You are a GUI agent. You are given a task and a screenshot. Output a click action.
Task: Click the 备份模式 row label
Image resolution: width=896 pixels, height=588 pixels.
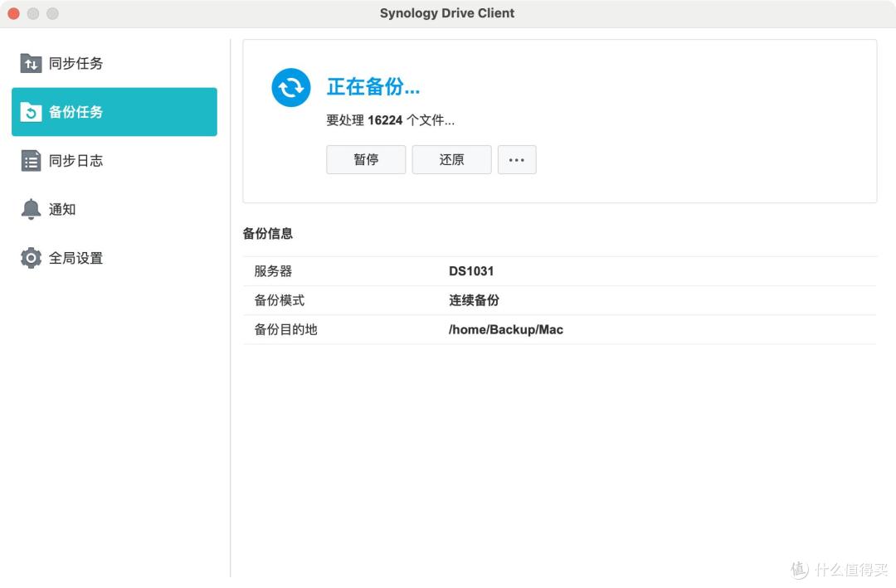(x=280, y=300)
